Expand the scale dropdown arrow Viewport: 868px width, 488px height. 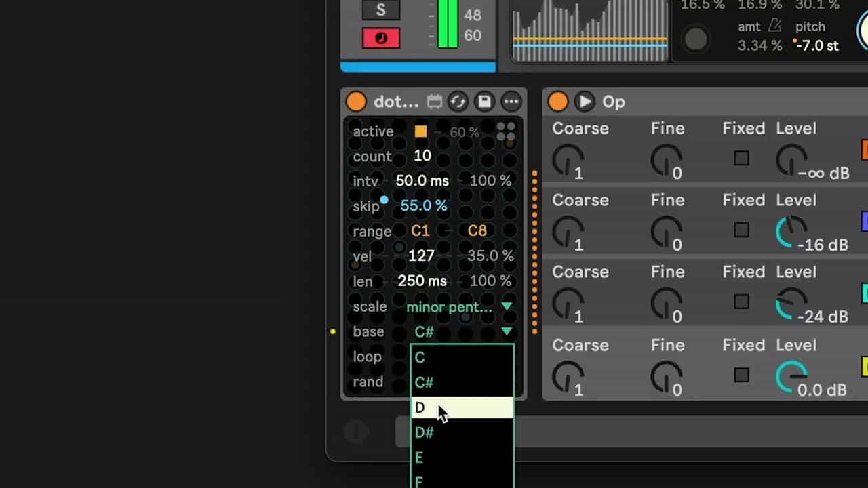click(x=507, y=307)
